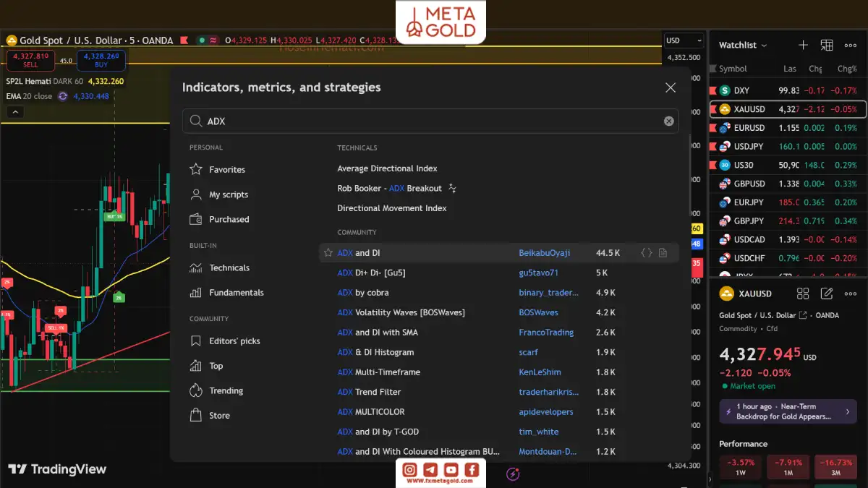
Task: Select USDCAD in the watchlist
Action: click(788, 239)
